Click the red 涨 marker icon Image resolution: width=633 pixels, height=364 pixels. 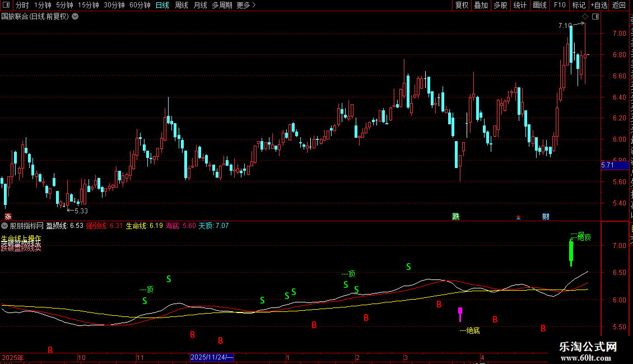coord(8,217)
